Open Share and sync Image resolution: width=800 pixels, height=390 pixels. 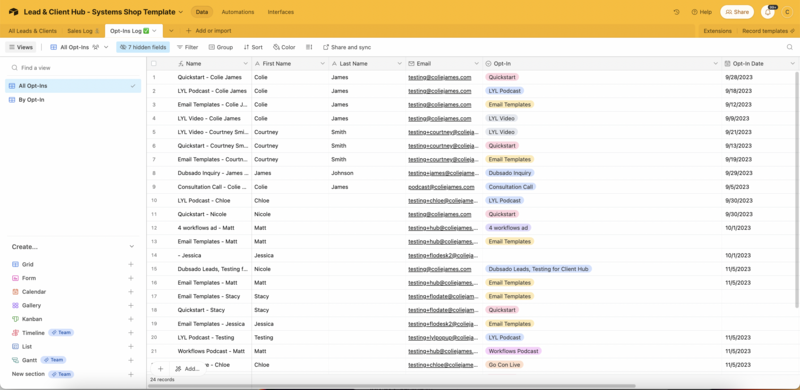pyautogui.click(x=347, y=47)
